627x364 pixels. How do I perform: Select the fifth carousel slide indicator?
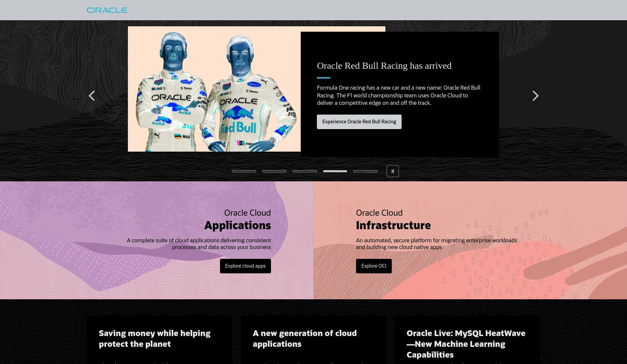(x=365, y=171)
